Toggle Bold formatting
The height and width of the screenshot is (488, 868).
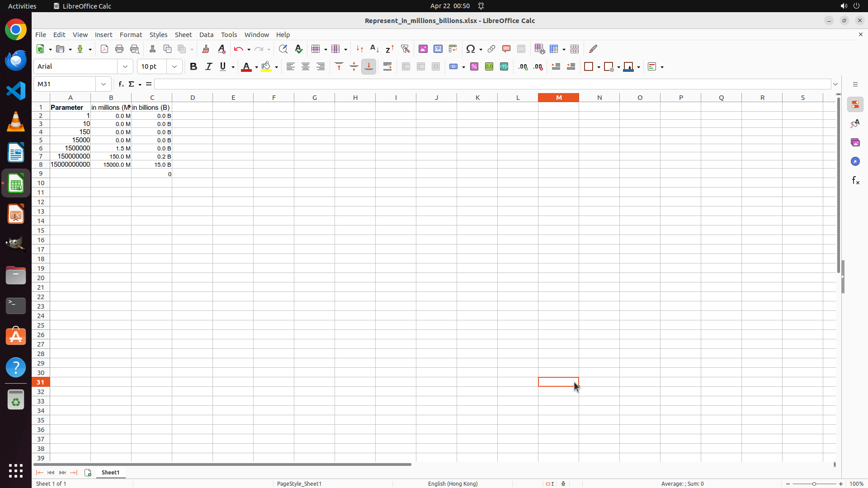pyautogui.click(x=193, y=67)
